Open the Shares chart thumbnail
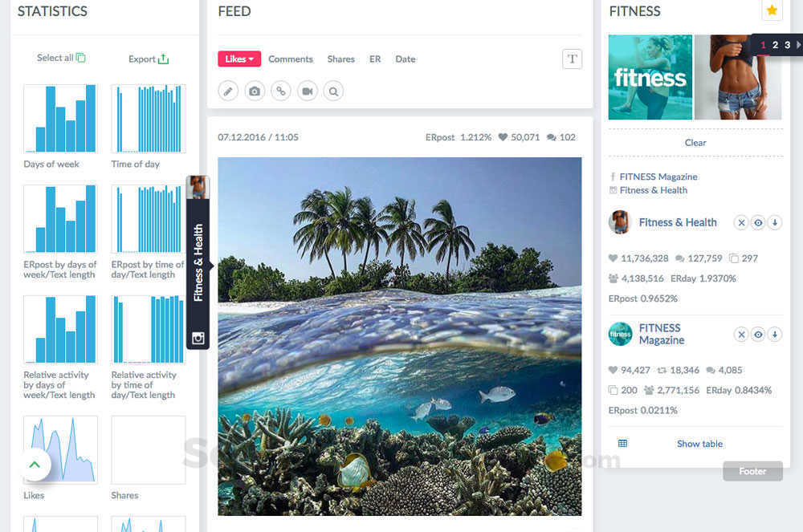803x532 pixels. pyautogui.click(x=149, y=449)
